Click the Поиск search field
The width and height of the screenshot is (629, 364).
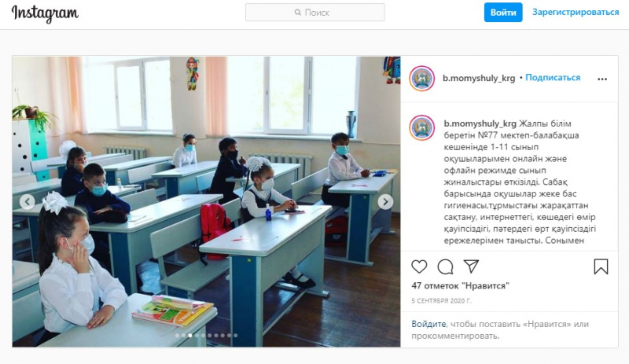coord(315,13)
